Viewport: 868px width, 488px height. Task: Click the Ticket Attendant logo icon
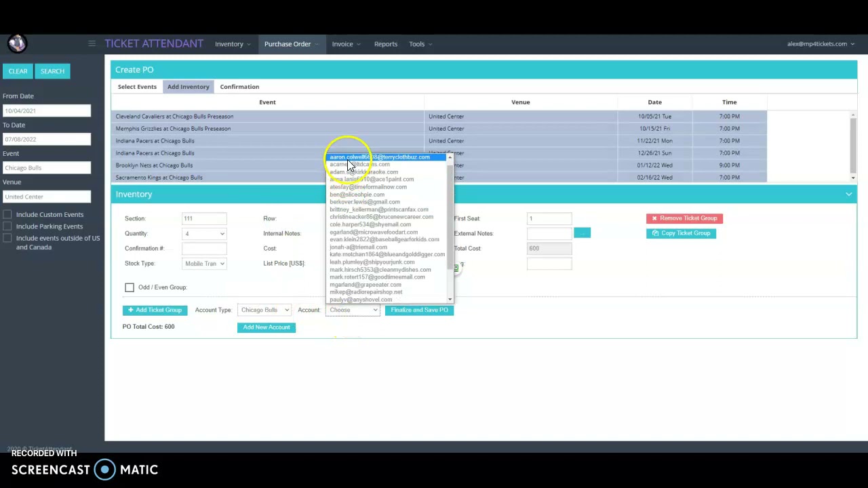[17, 43]
